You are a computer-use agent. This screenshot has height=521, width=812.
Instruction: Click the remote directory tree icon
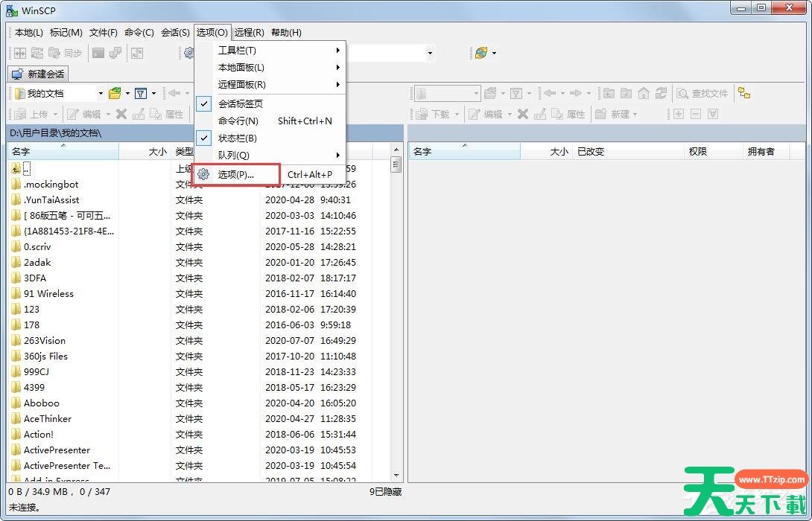(x=744, y=93)
